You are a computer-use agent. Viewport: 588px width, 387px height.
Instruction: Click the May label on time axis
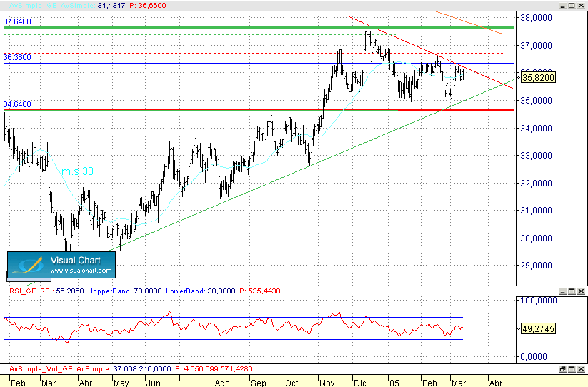121,383
